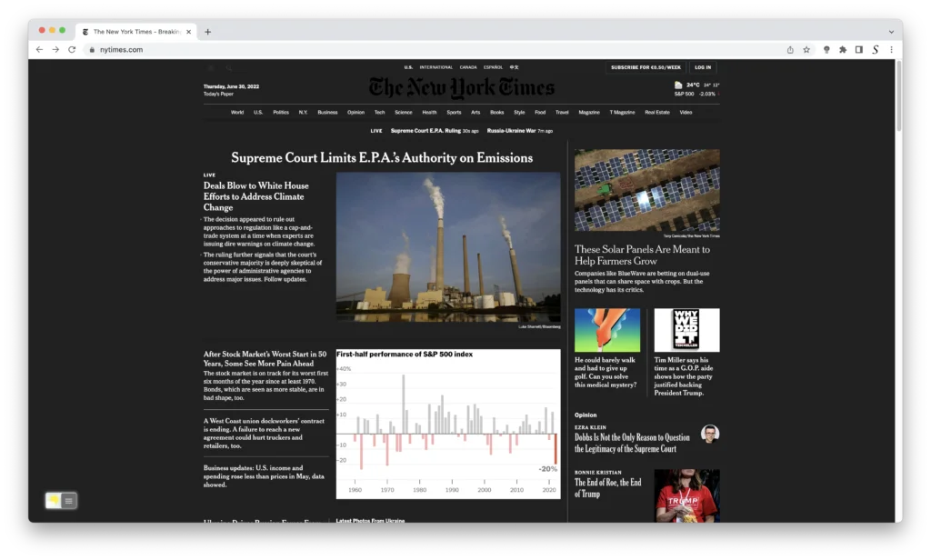The width and height of the screenshot is (931, 560).
Task: Click the Opinion heading in the sidebar
Action: (586, 415)
